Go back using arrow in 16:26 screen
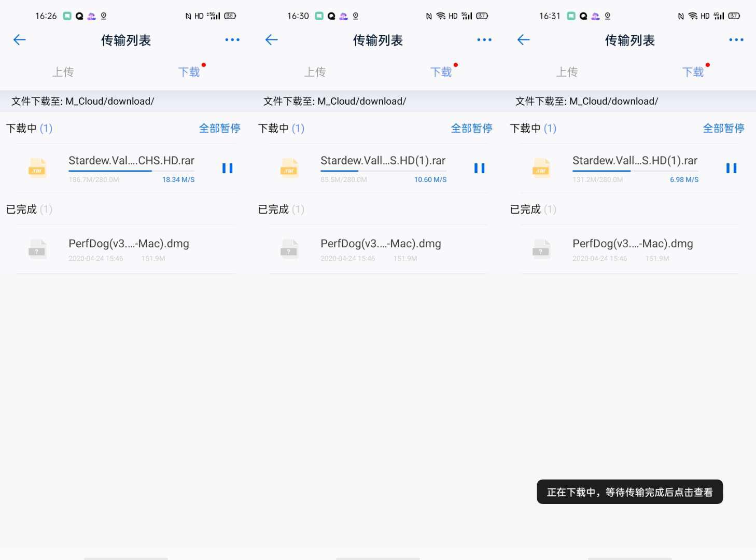The width and height of the screenshot is (756, 560). point(20,40)
